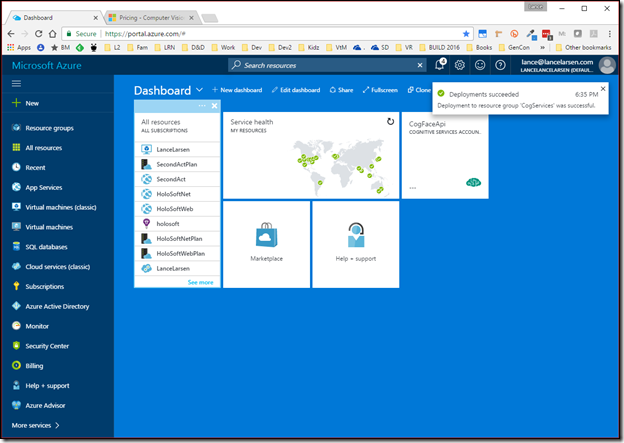This screenshot has width=624, height=443.
Task: Click the Clone dashboard button
Action: (419, 90)
